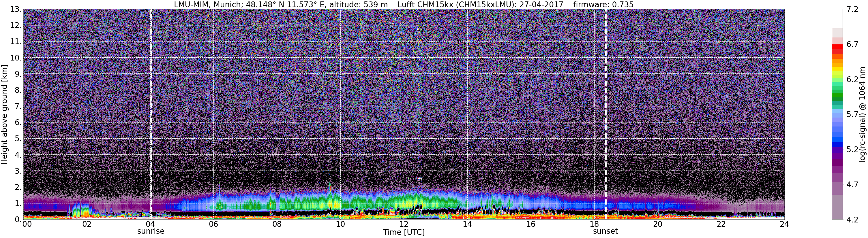Click the time axis tick label 18
Screen dimensions: 868x238
594,224
